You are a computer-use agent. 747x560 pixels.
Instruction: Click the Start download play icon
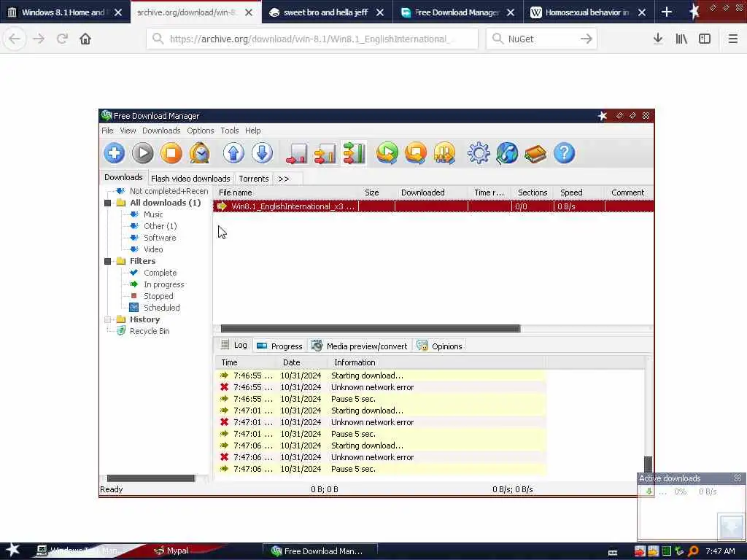[x=143, y=153]
